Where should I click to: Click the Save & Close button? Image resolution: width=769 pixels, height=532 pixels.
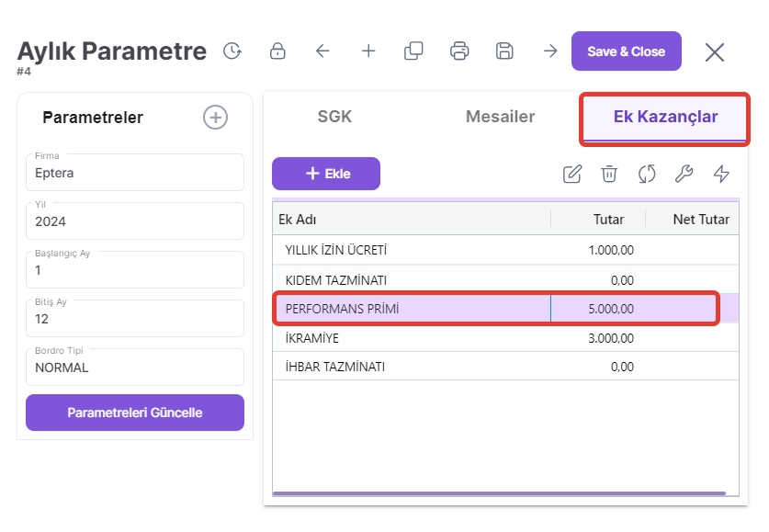(x=626, y=51)
